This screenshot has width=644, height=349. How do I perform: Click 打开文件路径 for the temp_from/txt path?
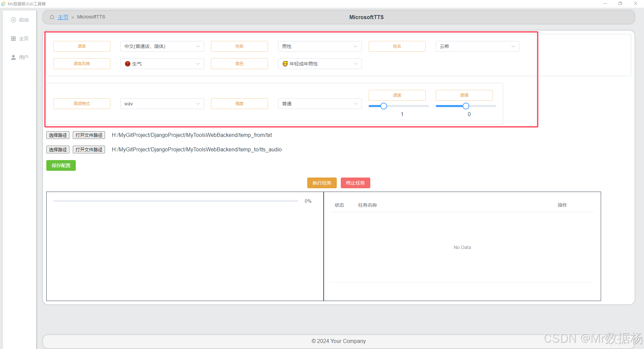point(89,135)
